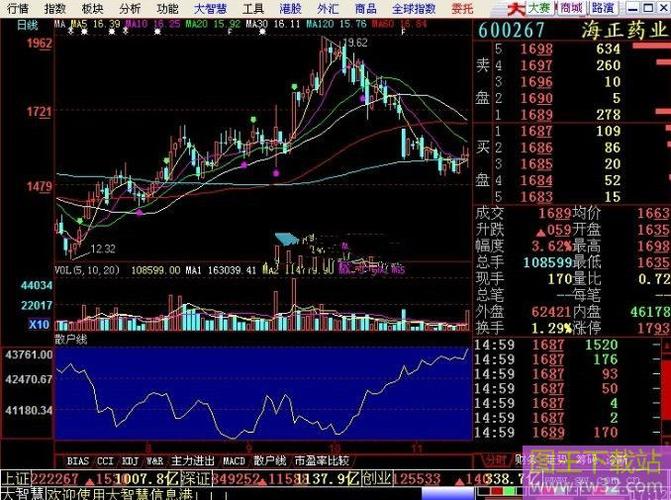The image size is (671, 500).
Task: Click the 内盘 value 46178
Action: [x=650, y=312]
